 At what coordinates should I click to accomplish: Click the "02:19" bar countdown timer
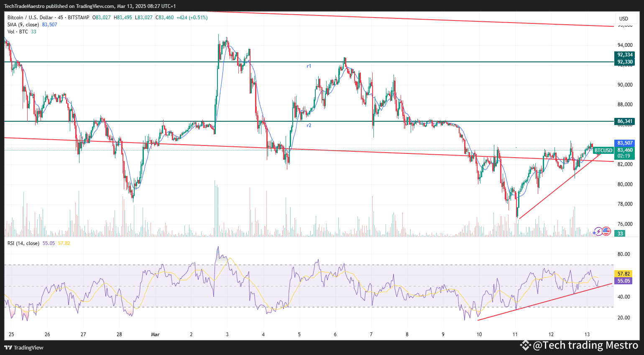point(624,156)
